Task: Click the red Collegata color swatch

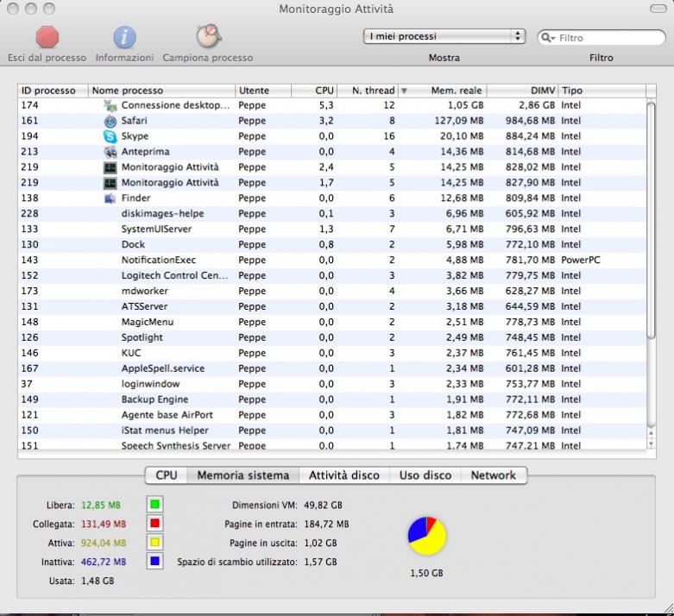Action: coord(154,523)
